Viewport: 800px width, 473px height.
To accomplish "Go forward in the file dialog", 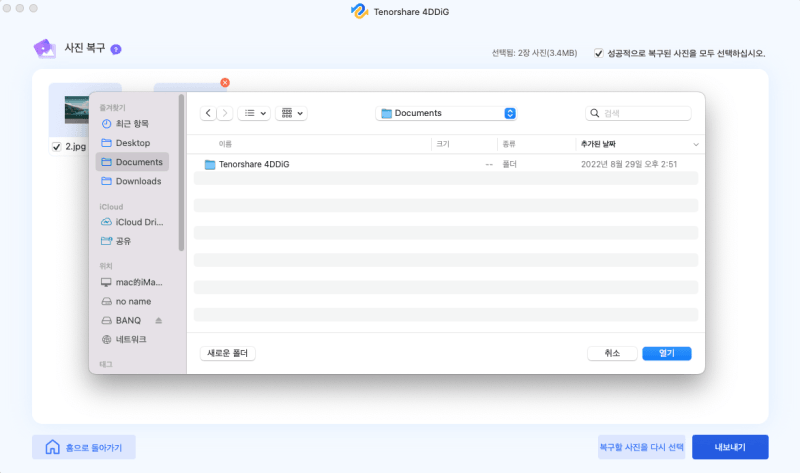I will (x=225, y=113).
